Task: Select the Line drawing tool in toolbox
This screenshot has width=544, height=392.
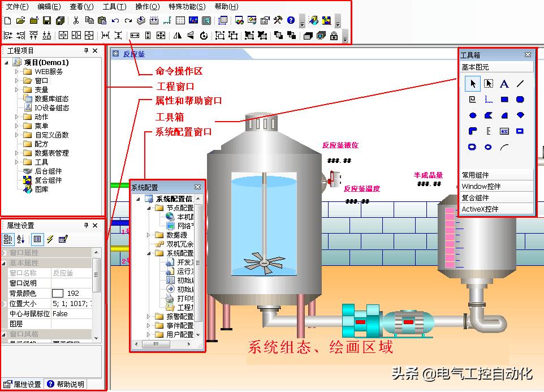Action: [519, 84]
